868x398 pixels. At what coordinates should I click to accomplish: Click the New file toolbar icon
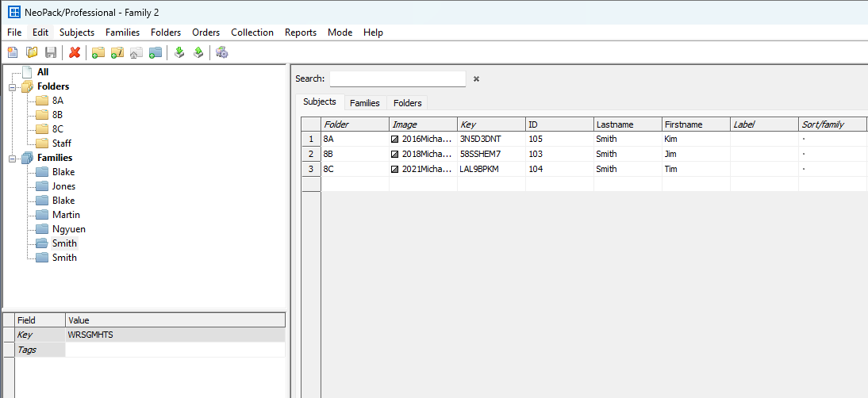(13, 52)
